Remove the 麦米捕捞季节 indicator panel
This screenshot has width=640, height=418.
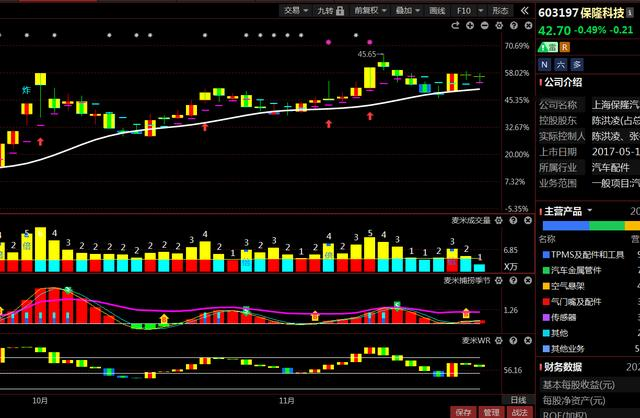click(x=528, y=280)
